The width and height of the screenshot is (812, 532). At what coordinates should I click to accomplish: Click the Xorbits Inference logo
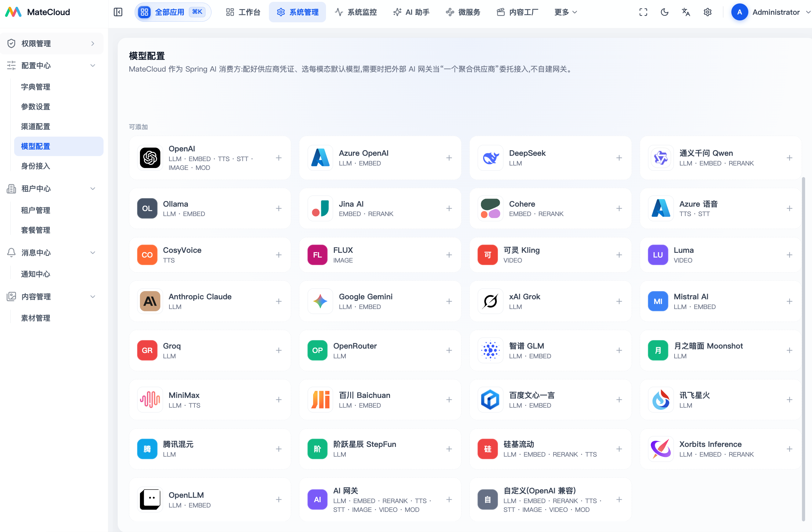pyautogui.click(x=660, y=449)
